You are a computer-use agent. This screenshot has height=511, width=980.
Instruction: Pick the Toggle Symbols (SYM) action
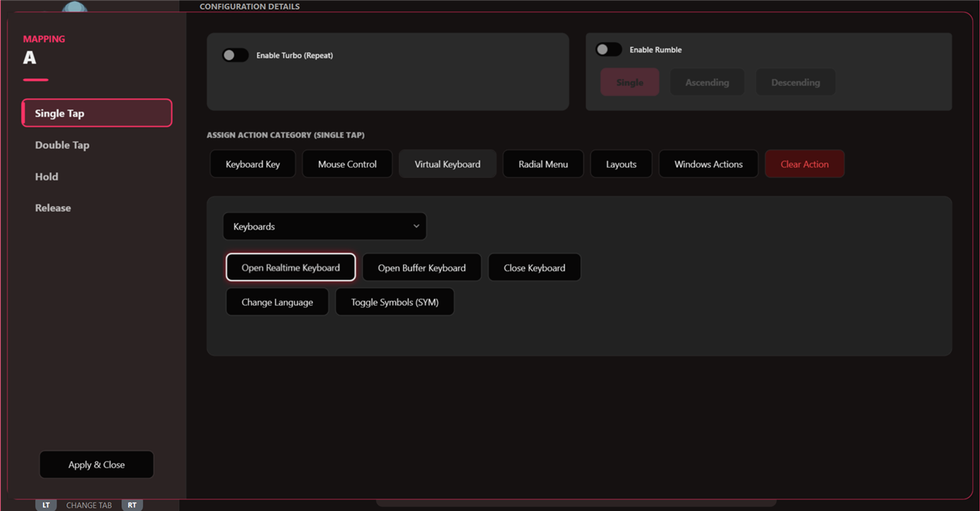[x=395, y=302]
